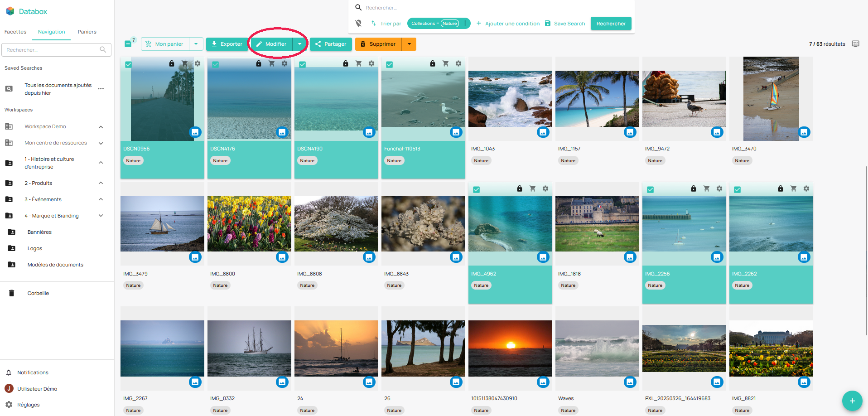Click the image type badge on IMG_1043
This screenshot has height=416, width=868.
click(543, 132)
